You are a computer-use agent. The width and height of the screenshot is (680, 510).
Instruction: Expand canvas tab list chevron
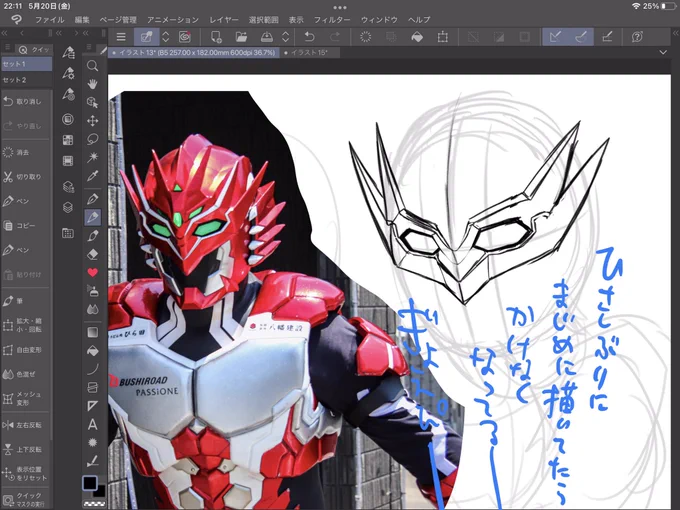coord(663,52)
